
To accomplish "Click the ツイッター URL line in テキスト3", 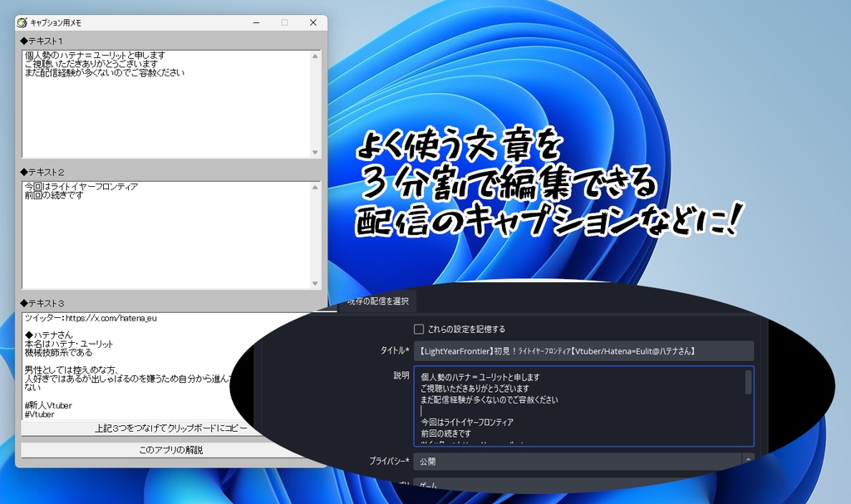I will click(x=91, y=318).
